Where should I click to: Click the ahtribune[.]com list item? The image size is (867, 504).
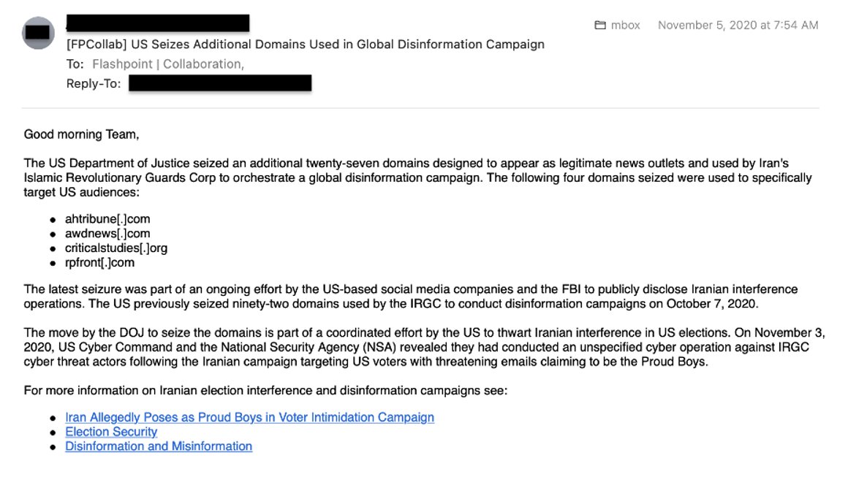tap(107, 219)
